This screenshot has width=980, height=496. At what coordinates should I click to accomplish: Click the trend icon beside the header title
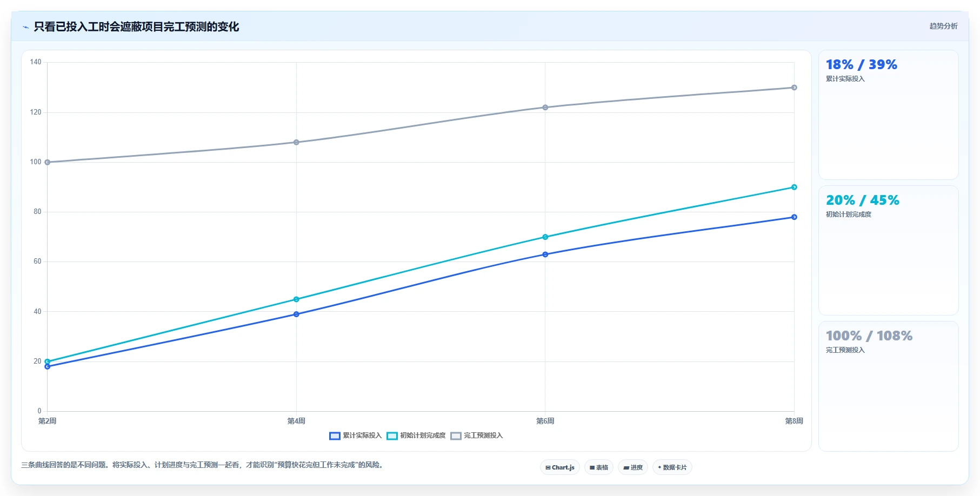[x=25, y=27]
